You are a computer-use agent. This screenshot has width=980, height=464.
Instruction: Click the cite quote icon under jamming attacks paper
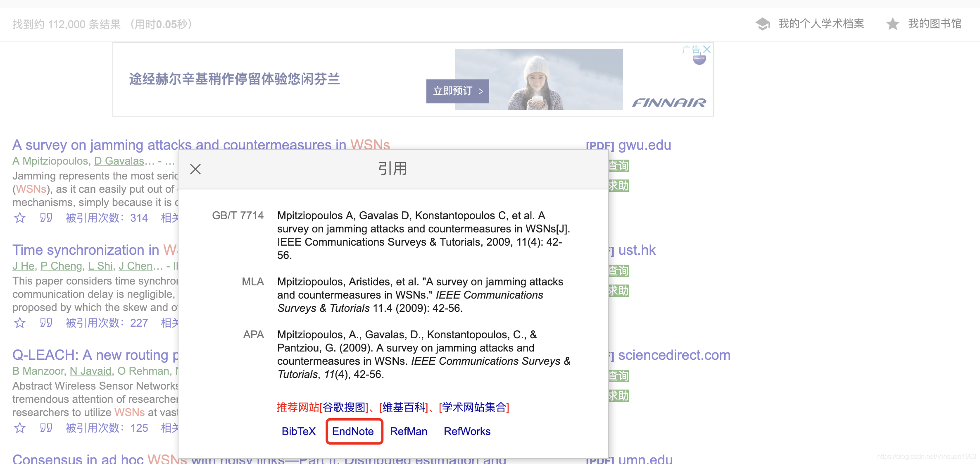coord(46,218)
